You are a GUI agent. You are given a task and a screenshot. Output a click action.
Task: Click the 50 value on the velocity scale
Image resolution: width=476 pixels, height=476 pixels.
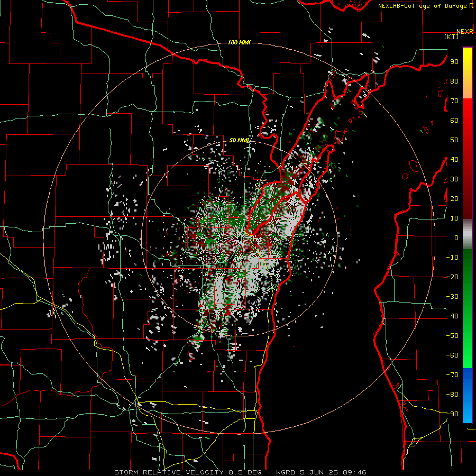click(454, 140)
